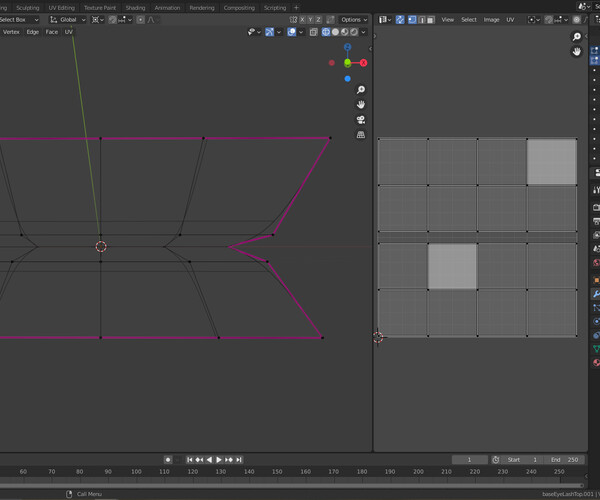Open the Texture Paint workspace tab

100,8
